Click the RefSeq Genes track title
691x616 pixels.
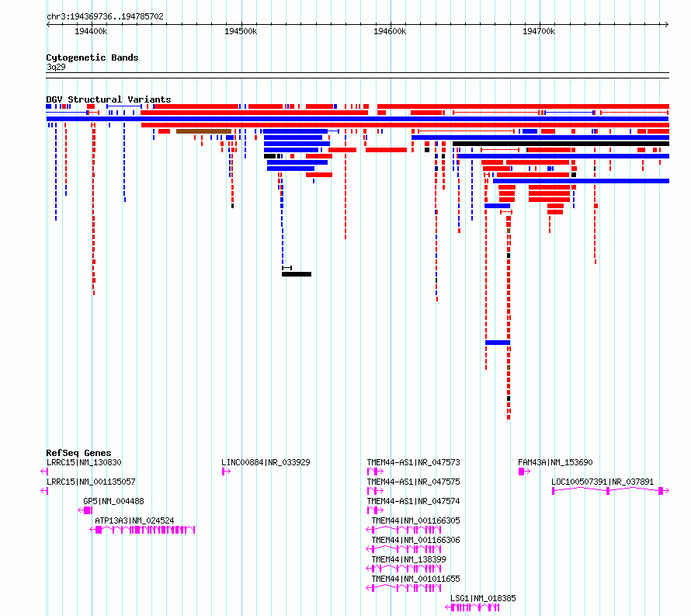click(x=78, y=453)
